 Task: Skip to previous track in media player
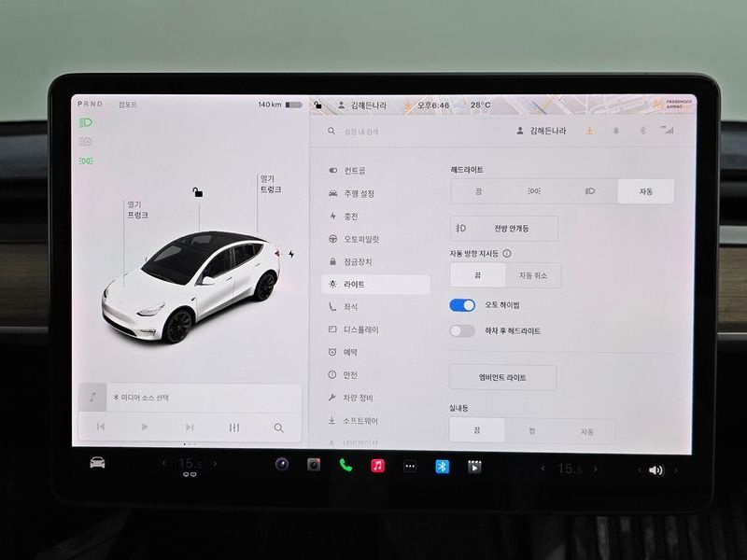[x=101, y=427]
